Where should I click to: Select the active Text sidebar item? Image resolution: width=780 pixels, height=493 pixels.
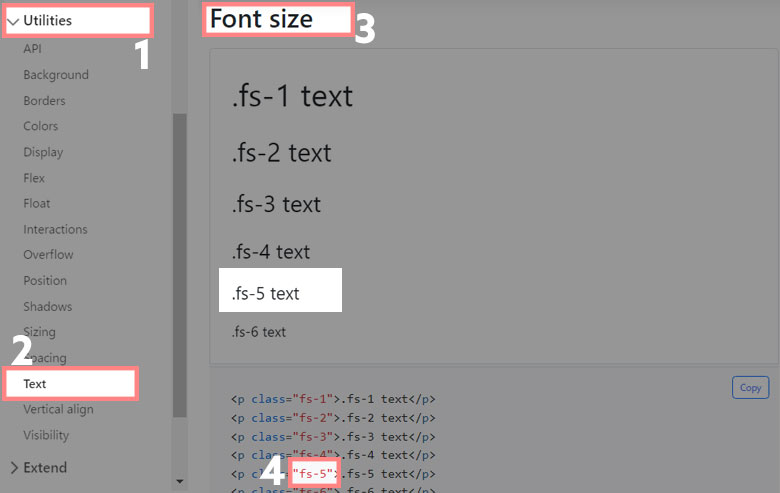(35, 384)
